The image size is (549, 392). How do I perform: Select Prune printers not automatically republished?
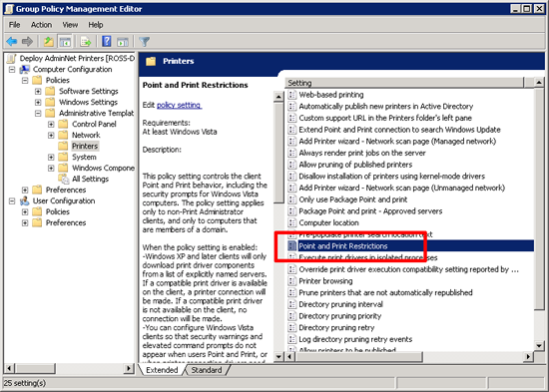pos(385,292)
